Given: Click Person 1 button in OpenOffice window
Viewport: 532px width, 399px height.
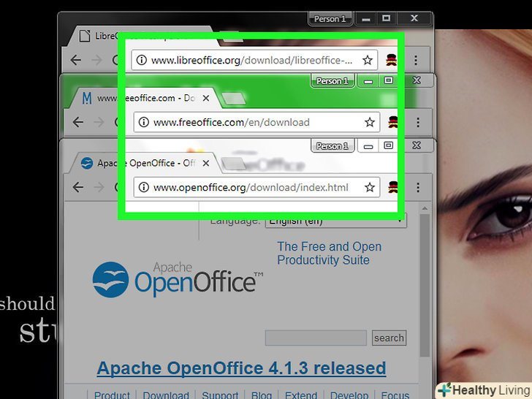Looking at the screenshot, I should [332, 146].
